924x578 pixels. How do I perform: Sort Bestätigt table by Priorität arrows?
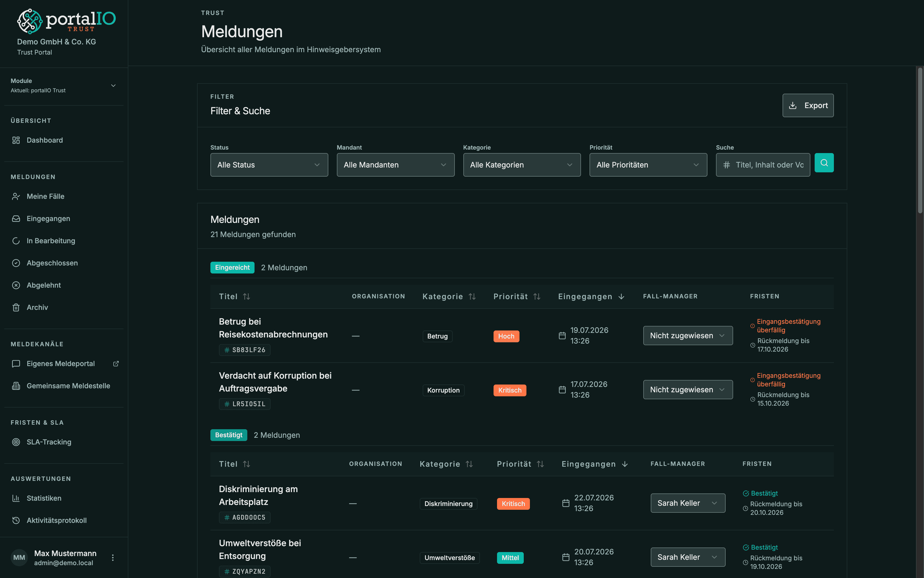click(x=540, y=464)
